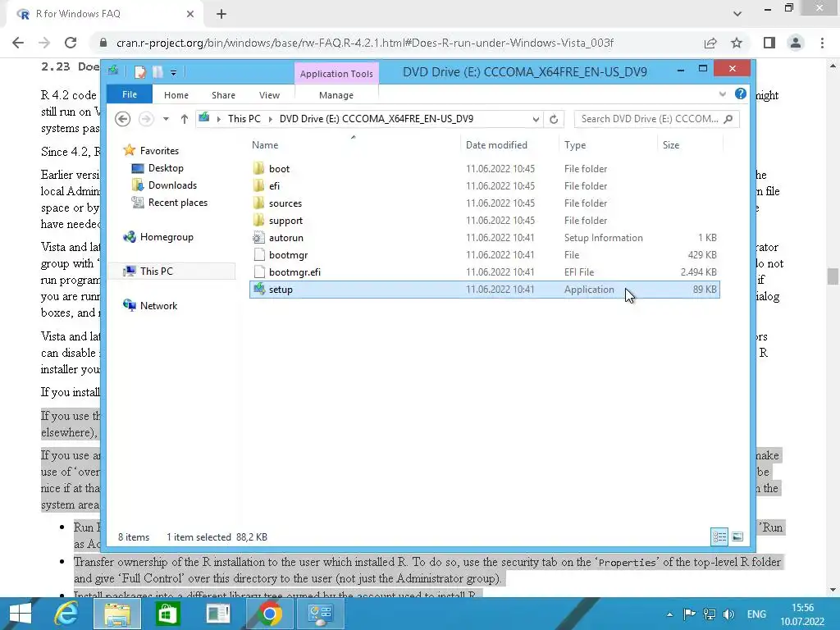Open the taskbar clock and date

tap(802, 614)
